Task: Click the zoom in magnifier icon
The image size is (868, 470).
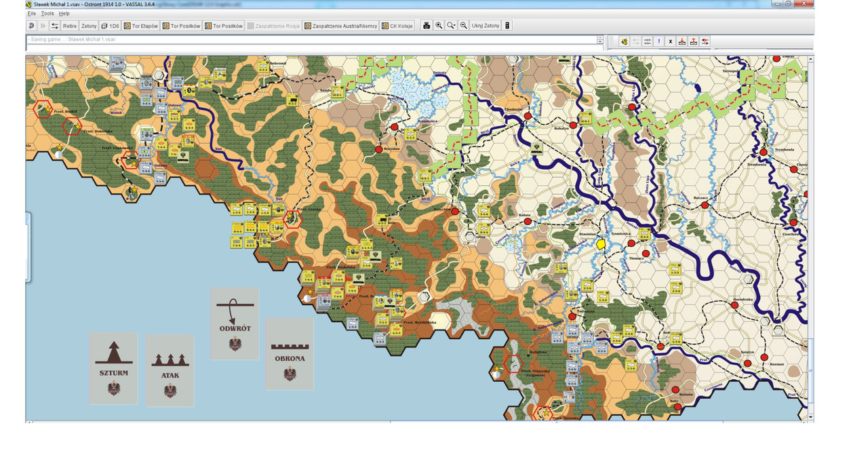Action: [x=439, y=26]
